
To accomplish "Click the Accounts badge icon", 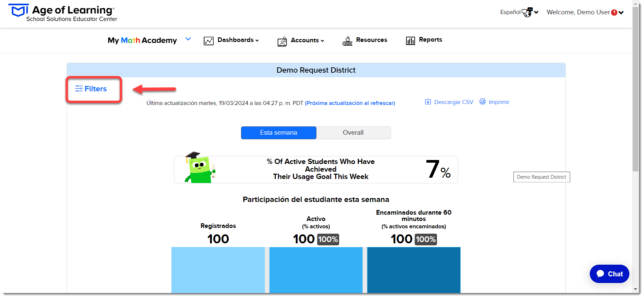I will (282, 41).
